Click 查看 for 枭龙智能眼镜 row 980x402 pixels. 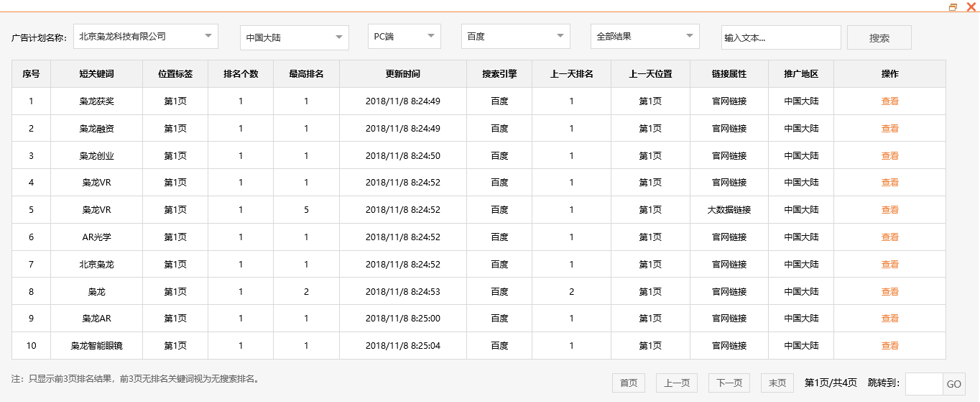pyautogui.click(x=890, y=346)
